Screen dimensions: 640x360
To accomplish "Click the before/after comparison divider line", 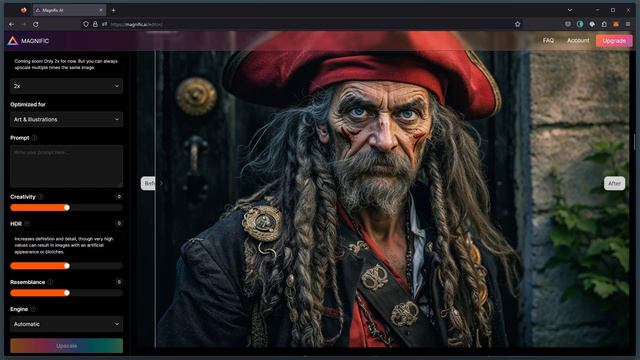I will (x=155, y=199).
